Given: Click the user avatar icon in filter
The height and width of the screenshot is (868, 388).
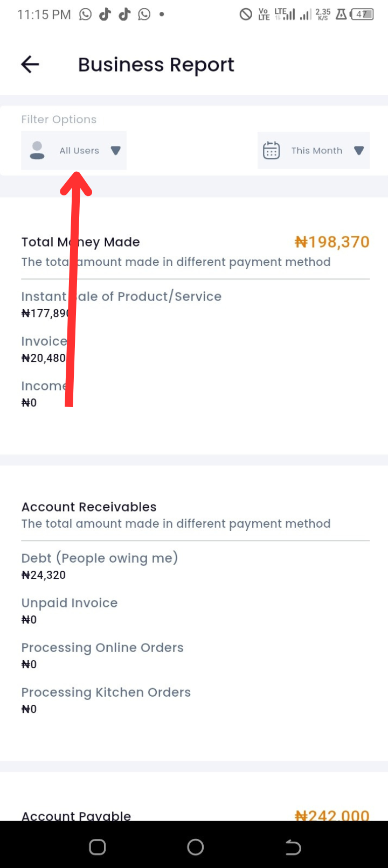Looking at the screenshot, I should (37, 150).
